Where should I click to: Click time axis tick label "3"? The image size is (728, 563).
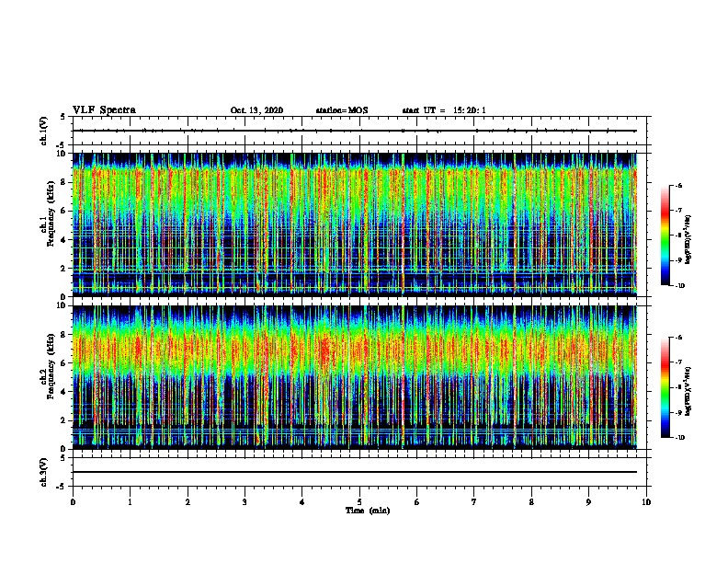(x=245, y=502)
